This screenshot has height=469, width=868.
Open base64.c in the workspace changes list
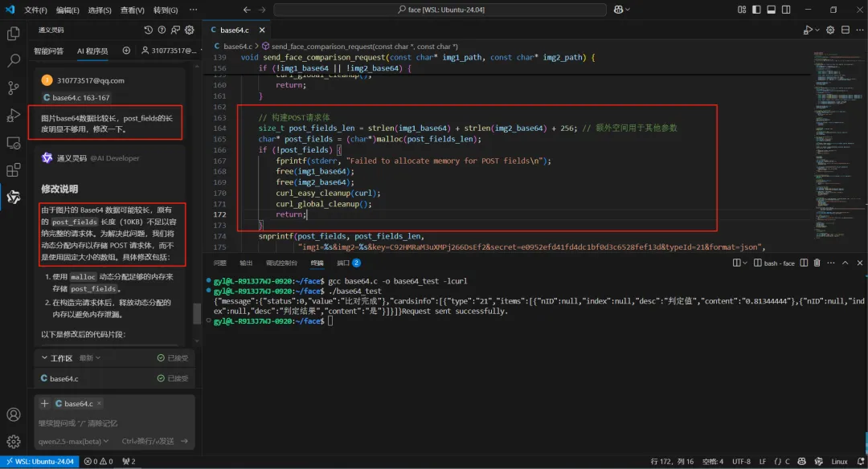point(63,378)
